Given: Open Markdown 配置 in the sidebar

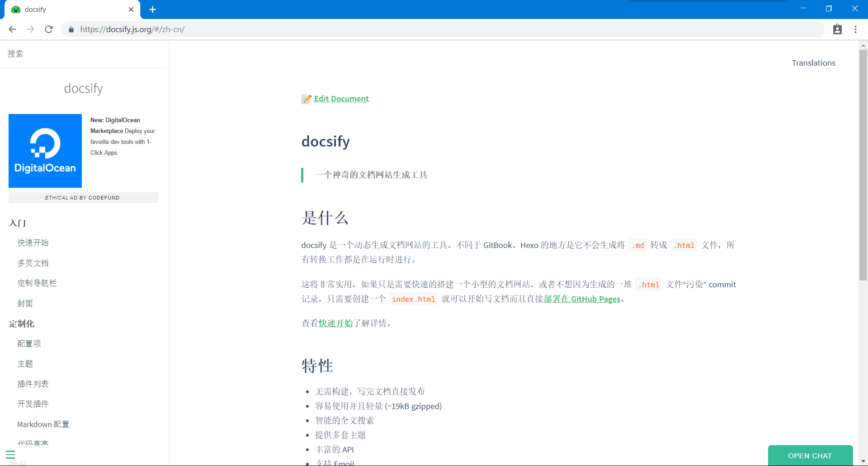Looking at the screenshot, I should (43, 424).
